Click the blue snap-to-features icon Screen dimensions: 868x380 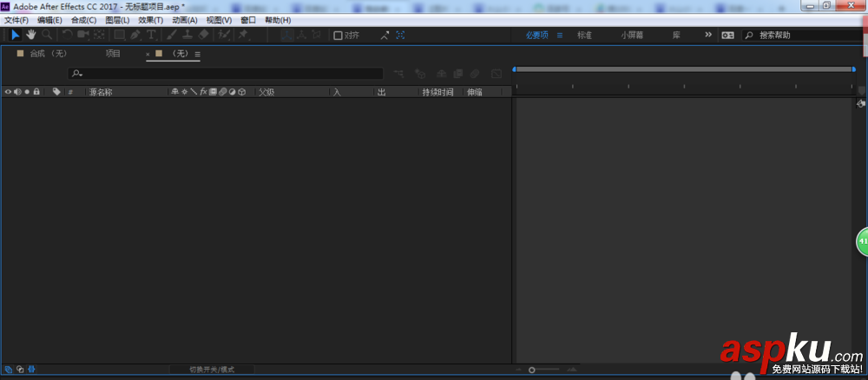pos(400,36)
